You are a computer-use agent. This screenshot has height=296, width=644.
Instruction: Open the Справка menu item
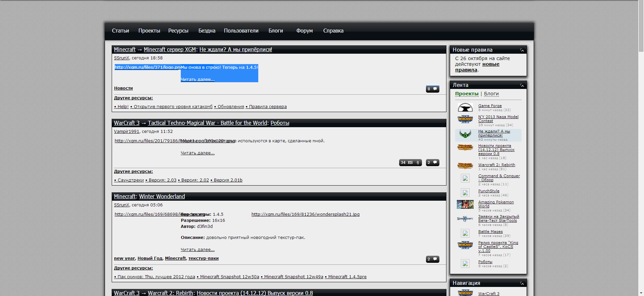(333, 31)
